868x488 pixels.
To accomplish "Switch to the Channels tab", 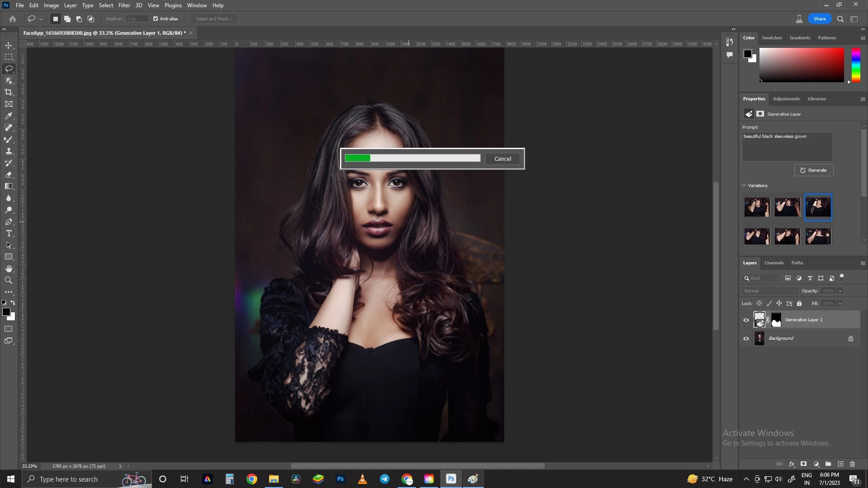I will (x=774, y=263).
